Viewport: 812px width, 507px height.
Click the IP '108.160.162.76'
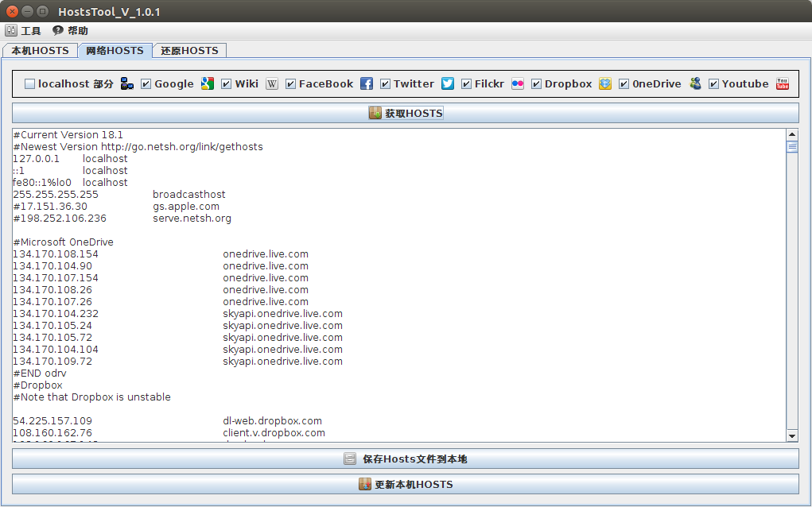[x=52, y=432]
